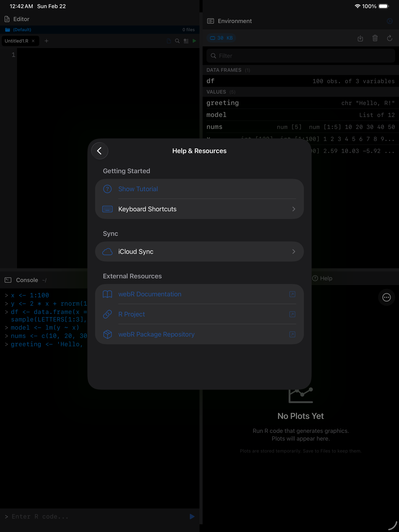
Task: Click the new document icon in editor toolbar
Action: (169, 41)
